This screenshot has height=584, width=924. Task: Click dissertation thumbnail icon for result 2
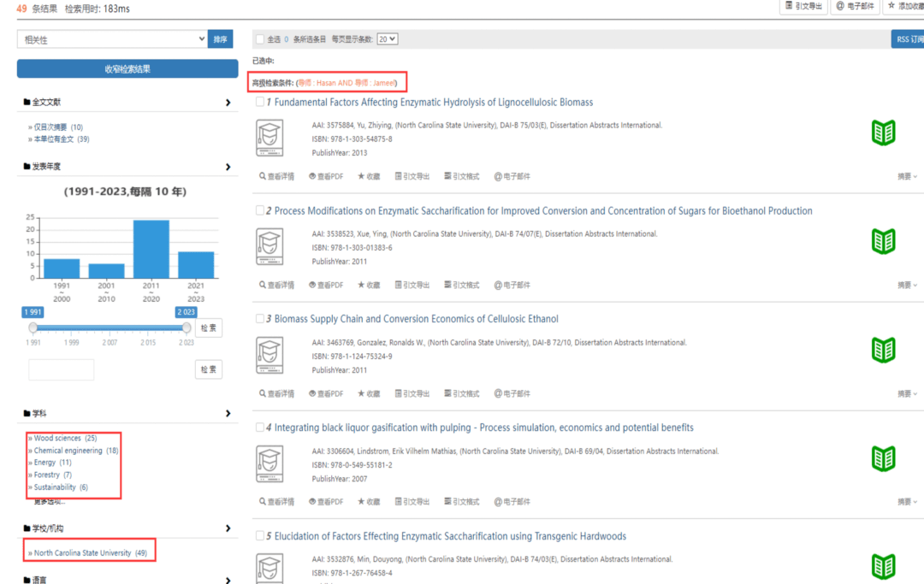click(x=269, y=246)
